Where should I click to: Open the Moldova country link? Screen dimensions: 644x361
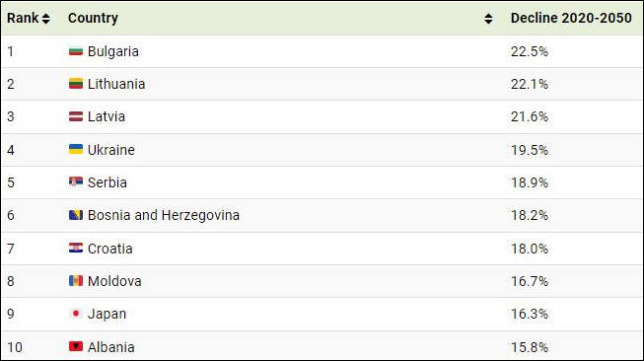click(x=114, y=281)
